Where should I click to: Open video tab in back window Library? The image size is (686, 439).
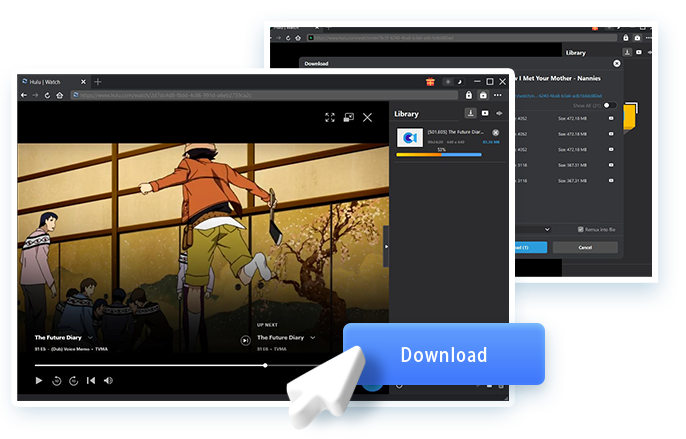click(x=639, y=52)
